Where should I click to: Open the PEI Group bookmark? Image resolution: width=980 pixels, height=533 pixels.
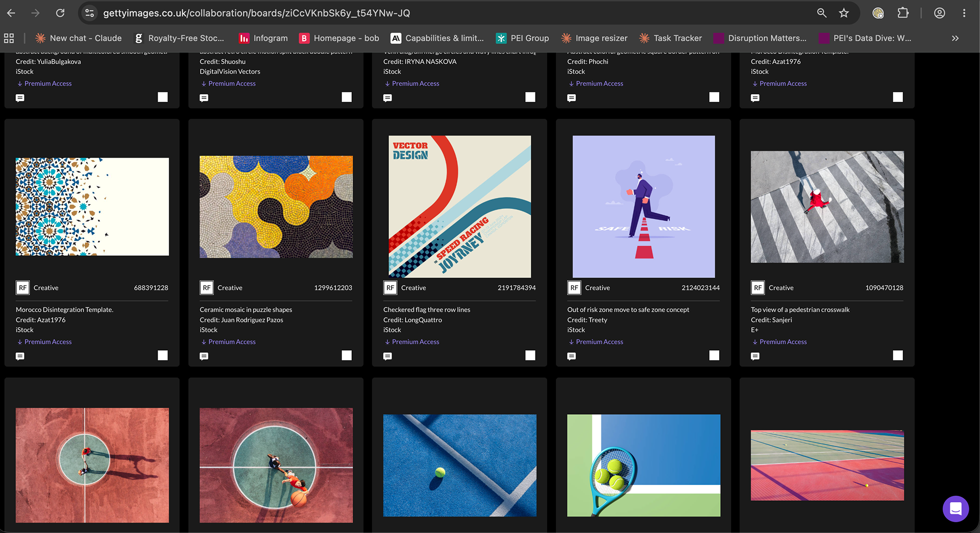[523, 38]
